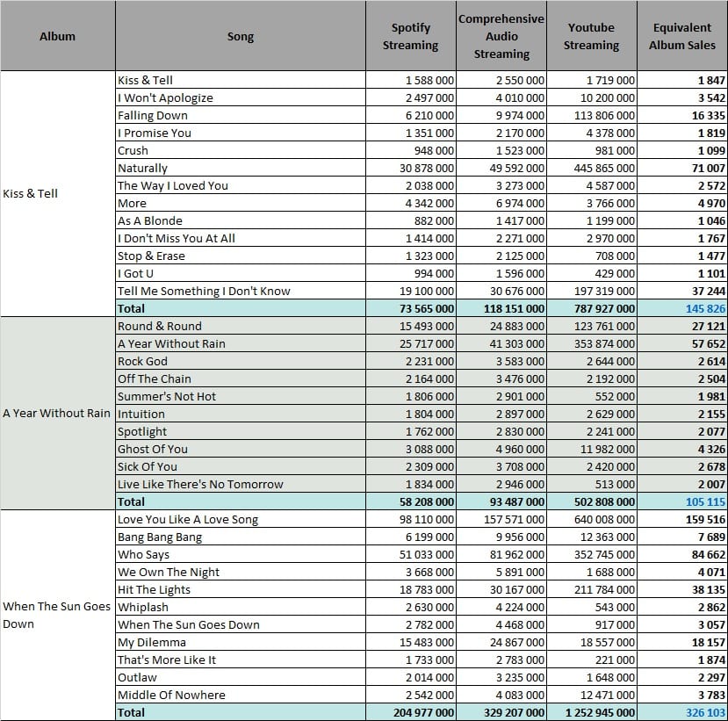Click the Equivalent Album Sales header

[682, 36]
